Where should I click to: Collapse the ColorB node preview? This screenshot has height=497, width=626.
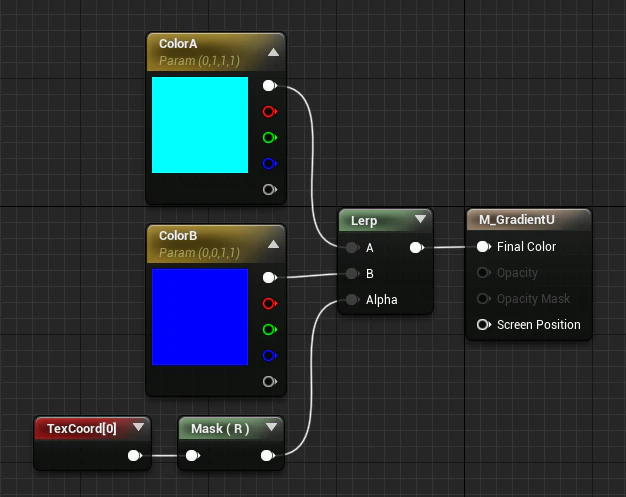[x=273, y=244]
